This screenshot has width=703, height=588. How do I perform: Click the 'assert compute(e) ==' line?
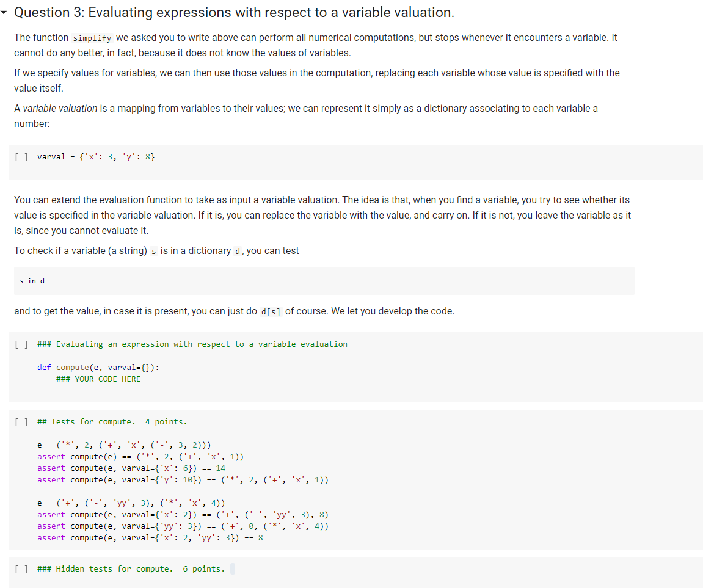point(140,457)
